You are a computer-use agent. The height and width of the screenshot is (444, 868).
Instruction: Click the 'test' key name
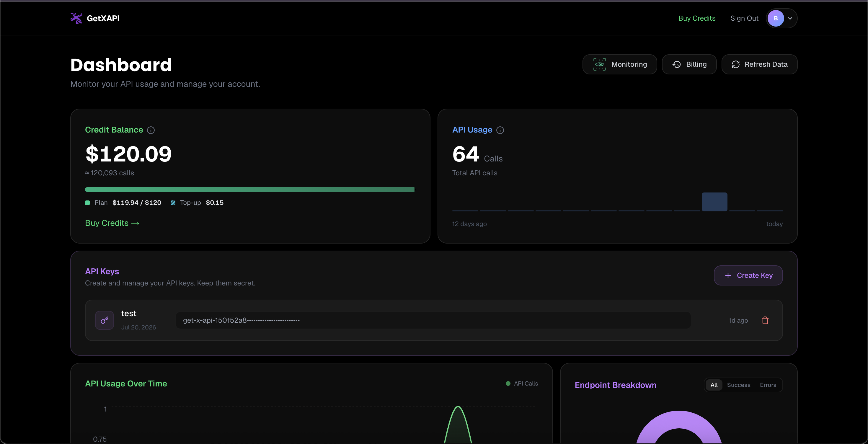click(129, 314)
